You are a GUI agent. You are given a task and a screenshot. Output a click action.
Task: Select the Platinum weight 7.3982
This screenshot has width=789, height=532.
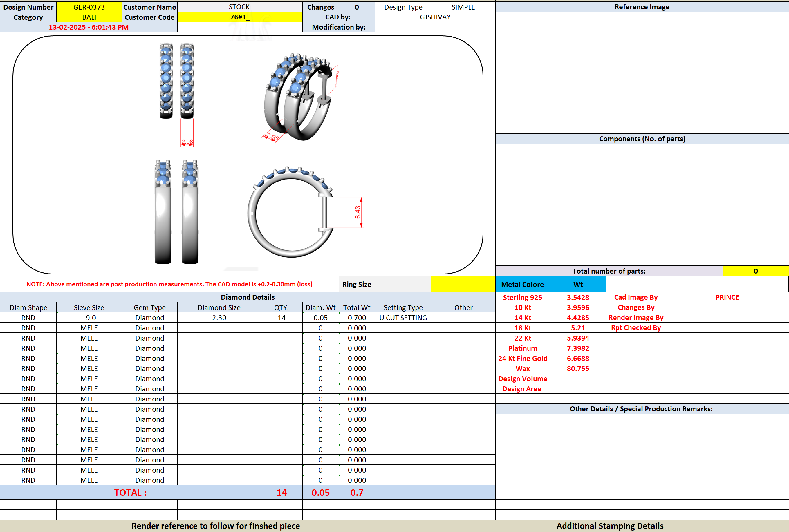(x=578, y=348)
